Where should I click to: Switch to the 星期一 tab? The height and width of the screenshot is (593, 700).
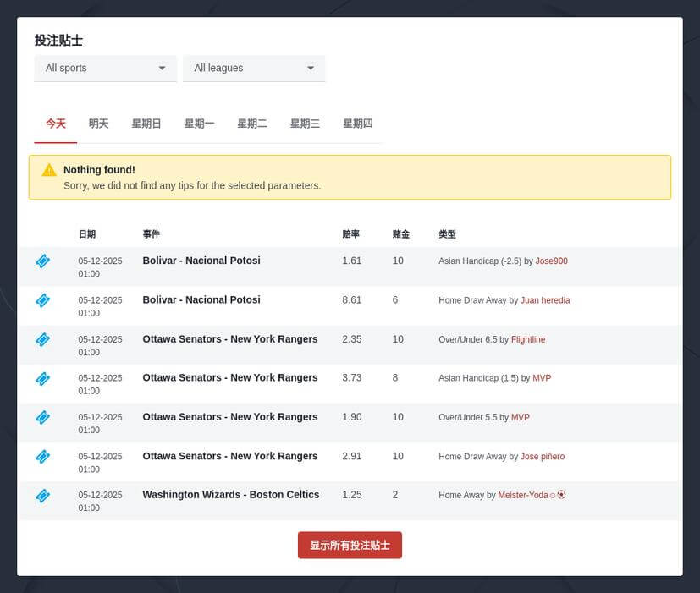click(x=201, y=123)
